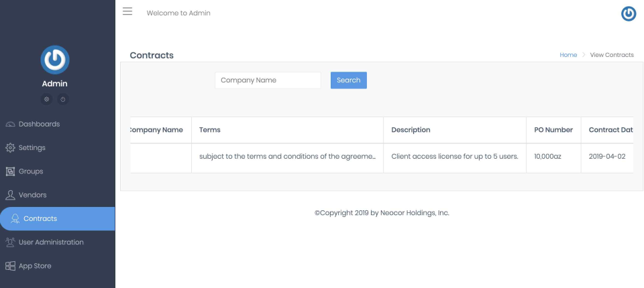644x288 pixels.
Task: Select the 'Client access license' description cell
Action: click(x=455, y=158)
